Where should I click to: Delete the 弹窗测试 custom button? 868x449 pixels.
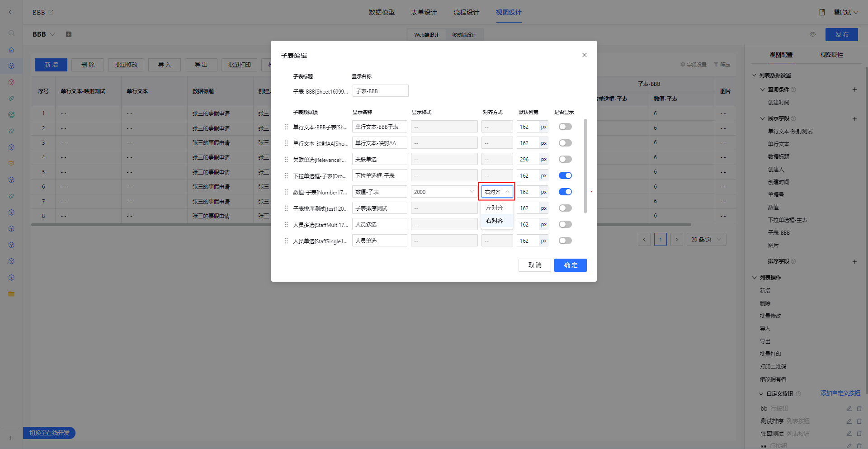point(859,434)
